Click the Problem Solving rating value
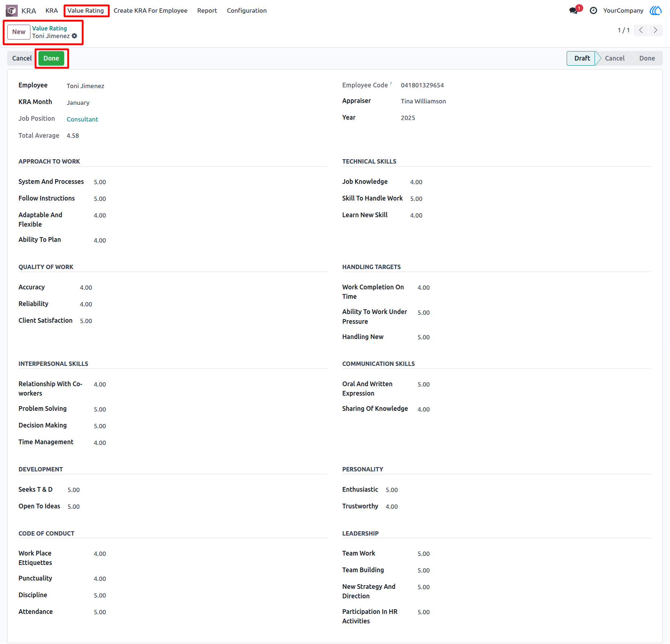 tap(100, 409)
